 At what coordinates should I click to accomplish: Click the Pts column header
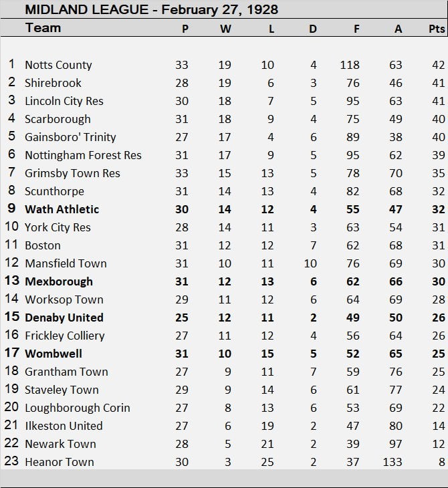[x=436, y=29]
